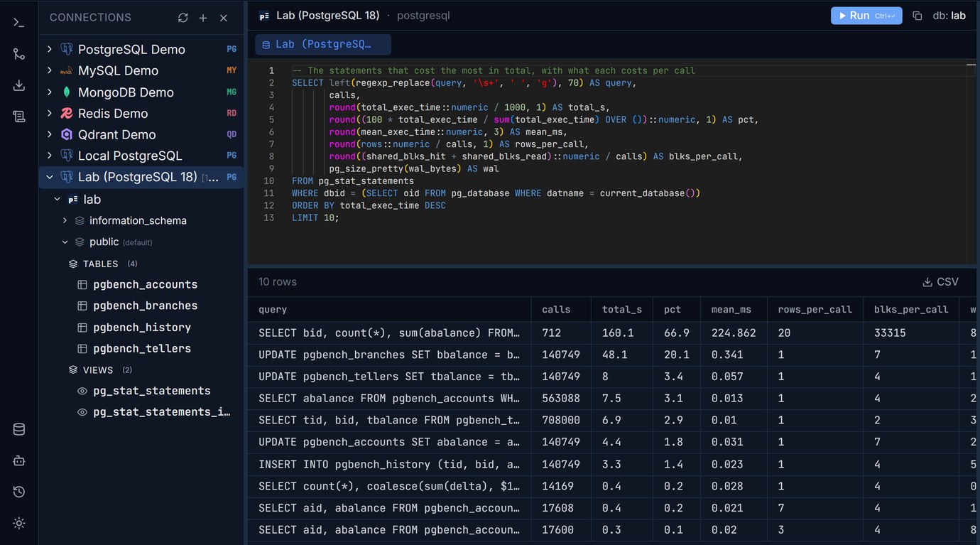Screen dimensions: 980x545
Task: Select the Lab (PostgreSQL 18) editor tab
Action: point(323,44)
